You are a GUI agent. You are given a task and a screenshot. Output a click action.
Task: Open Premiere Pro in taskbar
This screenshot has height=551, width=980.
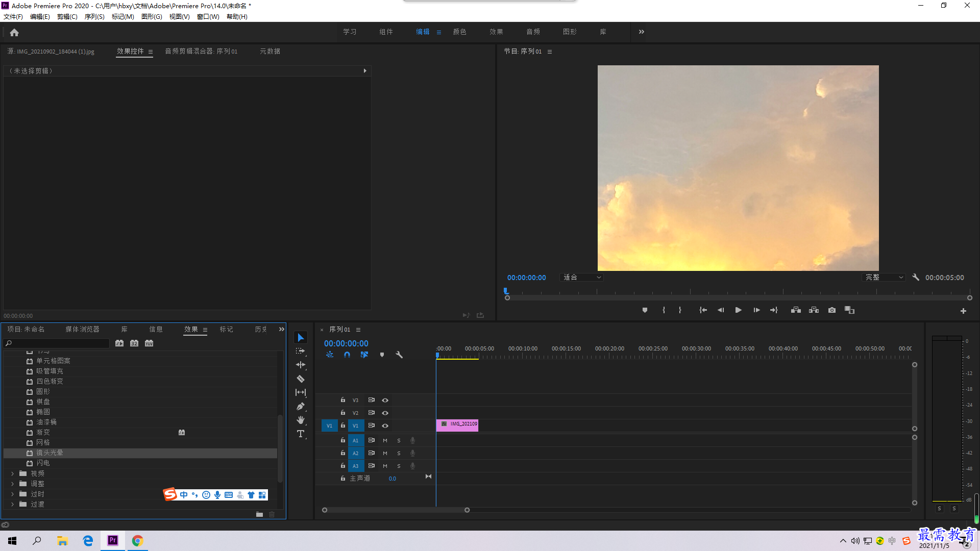coord(113,540)
